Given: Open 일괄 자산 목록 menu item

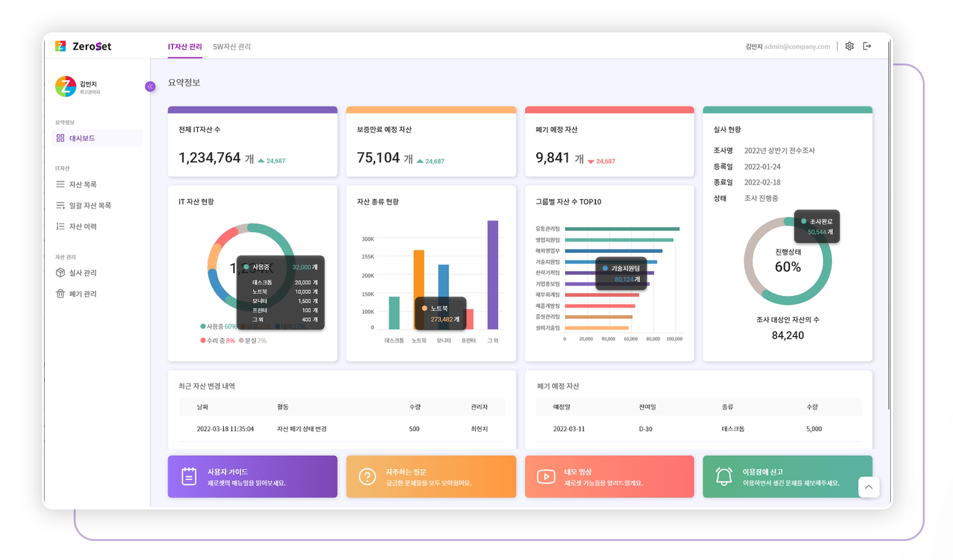Looking at the screenshot, I should (x=90, y=205).
